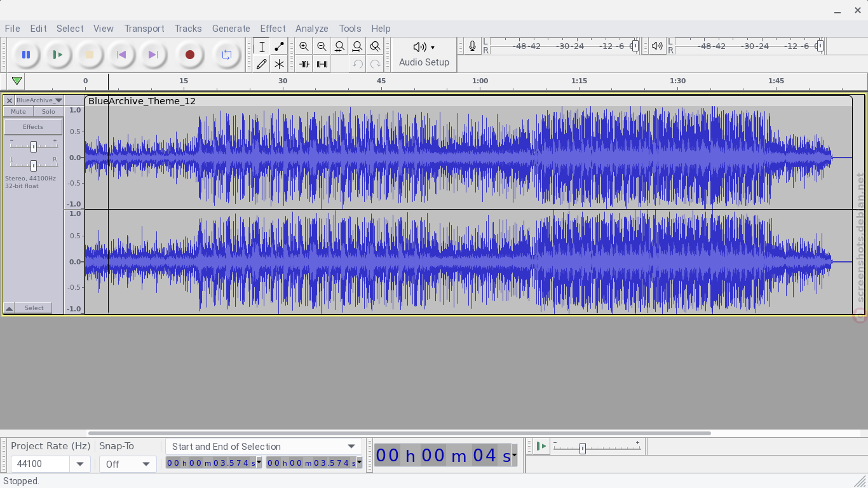Click the Redo arrow icon
Screen dimensions: 868x488
pos(375,64)
